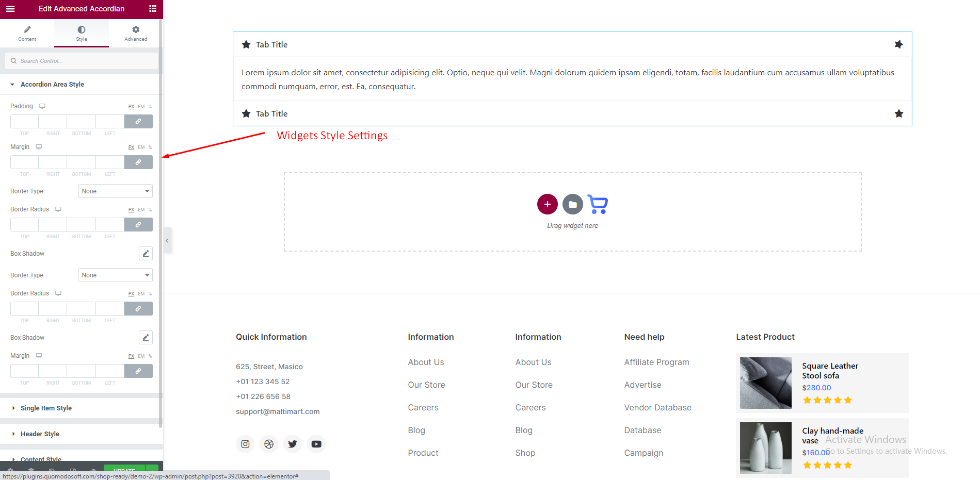Click the shopping cart icon in drop area

[598, 204]
